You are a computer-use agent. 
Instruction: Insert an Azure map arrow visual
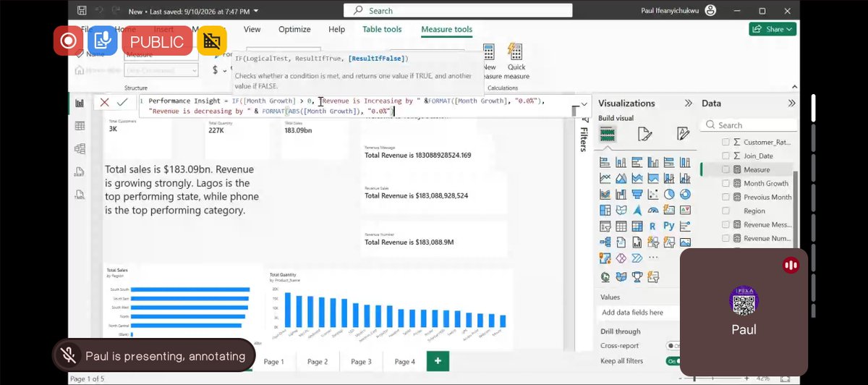636,210
